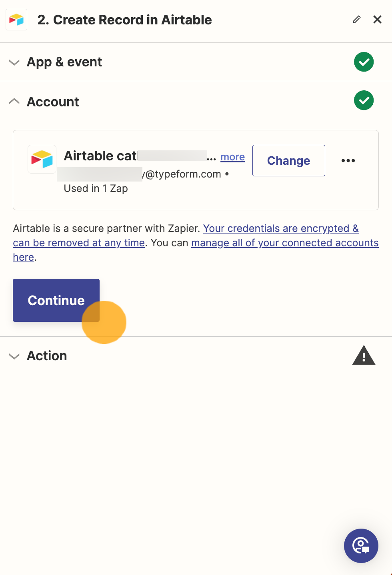392x575 pixels.
Task: Open the help chat bubble button
Action: 361,545
